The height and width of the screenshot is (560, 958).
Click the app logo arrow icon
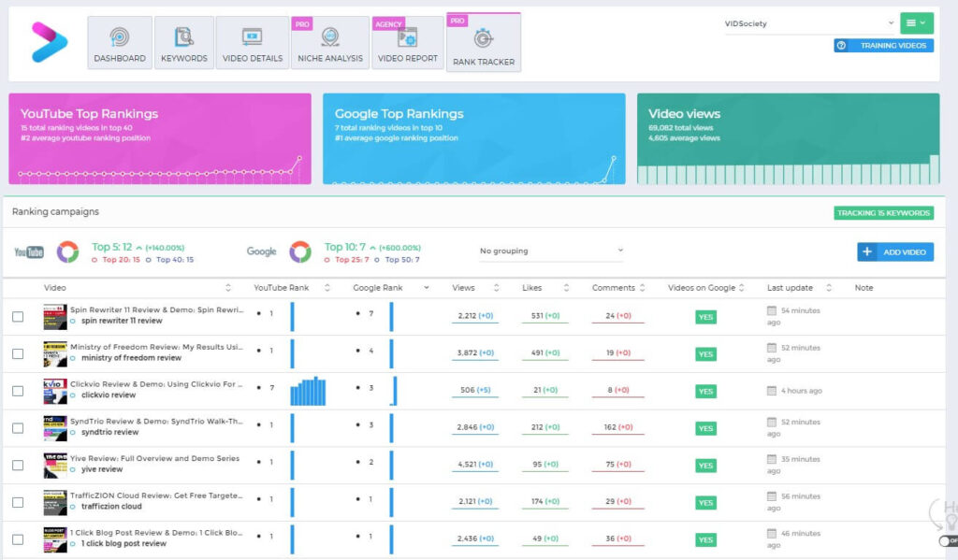click(50, 42)
